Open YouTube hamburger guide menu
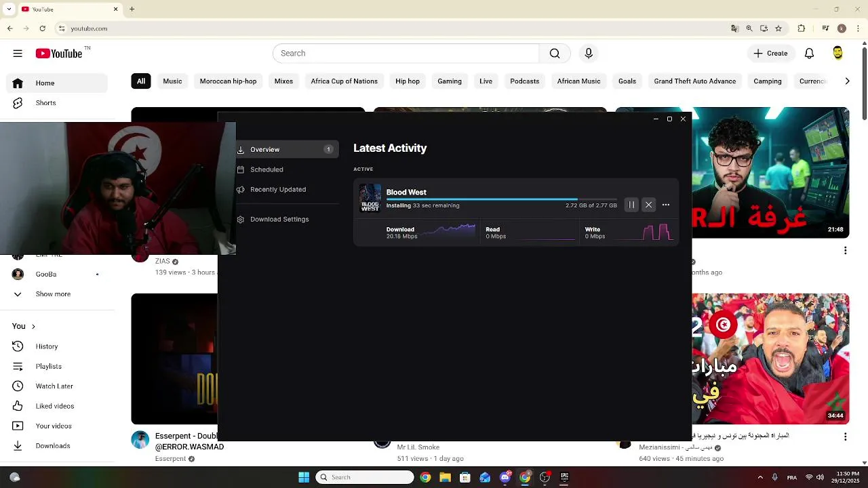 18,54
